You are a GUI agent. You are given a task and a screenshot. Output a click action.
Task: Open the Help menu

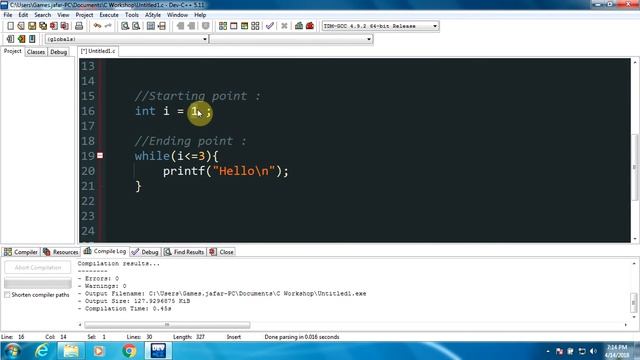(x=200, y=15)
